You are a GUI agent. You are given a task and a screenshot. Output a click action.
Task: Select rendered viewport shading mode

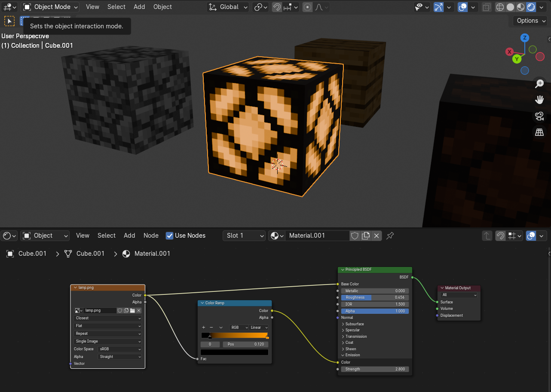[531, 7]
